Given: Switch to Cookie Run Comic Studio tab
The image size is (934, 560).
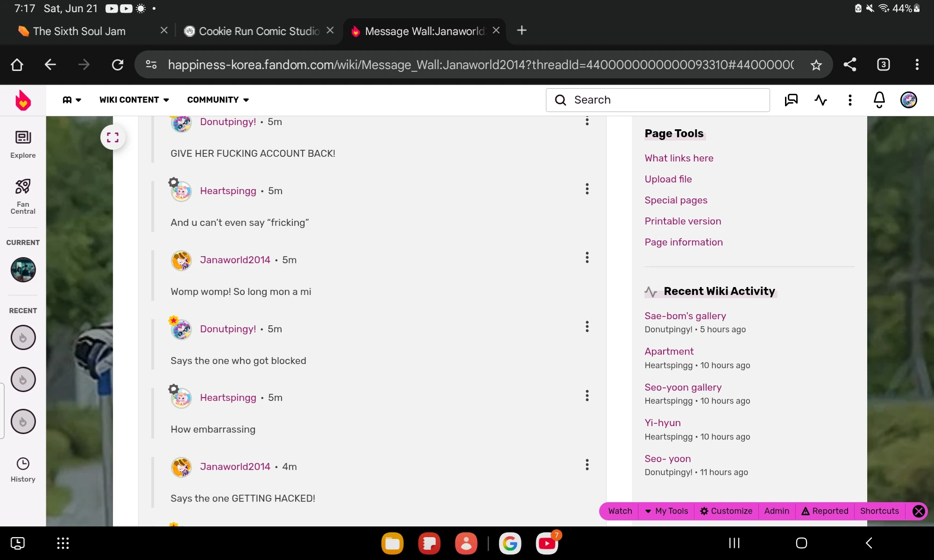Looking at the screenshot, I should 258,31.
